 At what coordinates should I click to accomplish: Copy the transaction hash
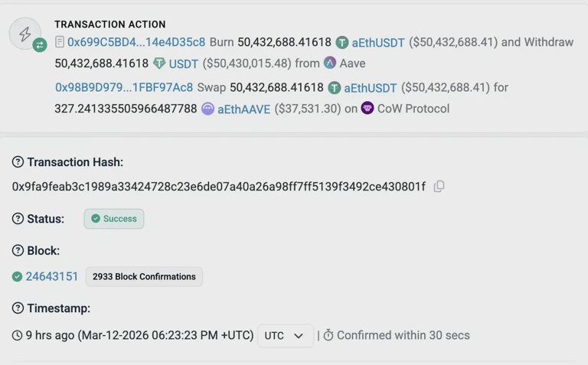[x=439, y=187]
